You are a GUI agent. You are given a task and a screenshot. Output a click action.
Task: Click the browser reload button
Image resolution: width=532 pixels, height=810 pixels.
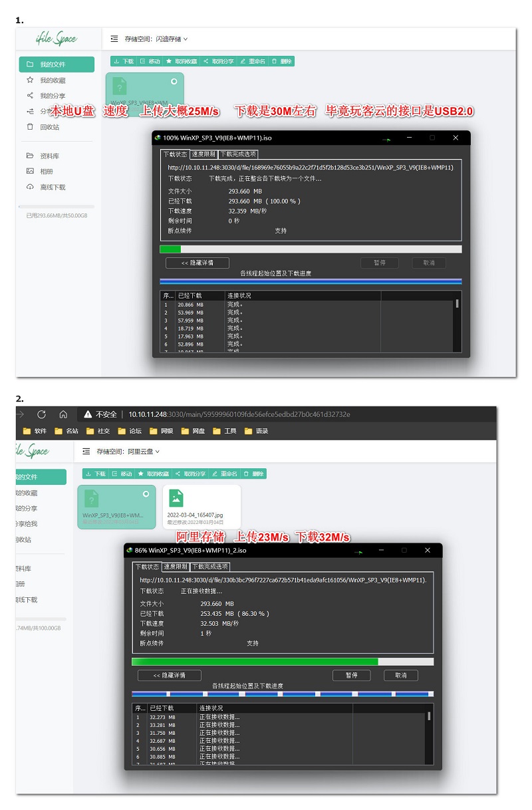(x=41, y=414)
